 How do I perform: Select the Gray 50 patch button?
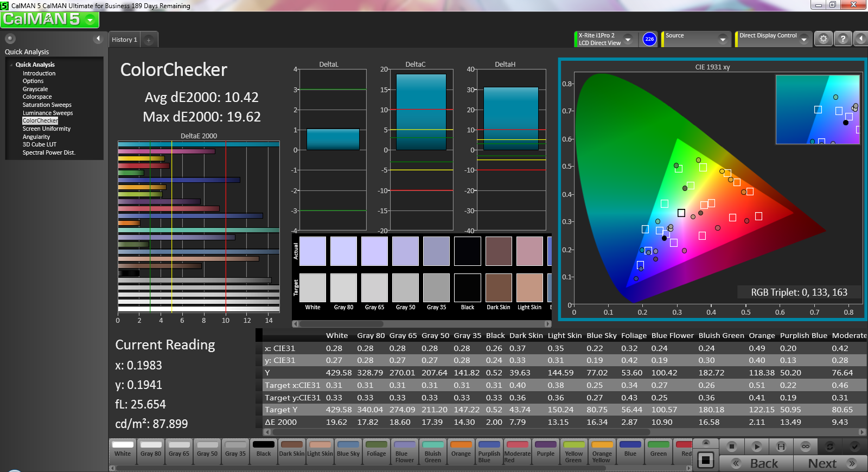coord(207,452)
